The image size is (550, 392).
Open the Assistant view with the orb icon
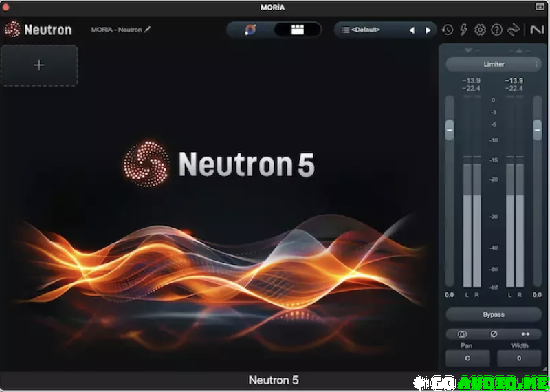251,30
